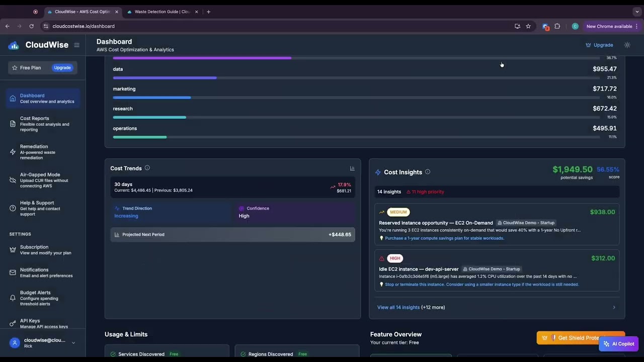The height and width of the screenshot is (362, 644).
Task: Collapse the sidebar with the hamburger icon
Action: pos(76,45)
